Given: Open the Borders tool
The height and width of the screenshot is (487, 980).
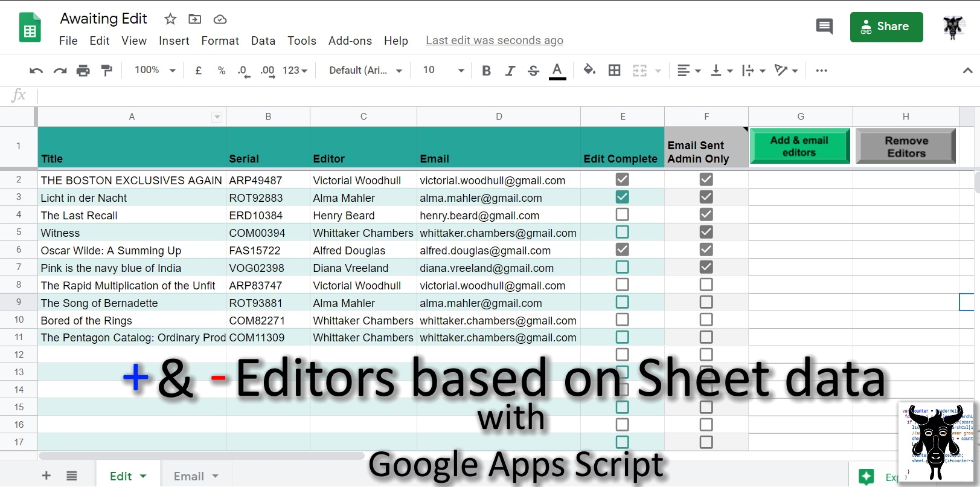Looking at the screenshot, I should click(614, 71).
